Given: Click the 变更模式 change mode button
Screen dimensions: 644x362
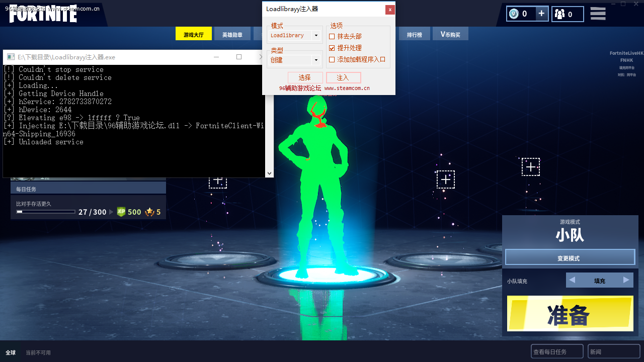Looking at the screenshot, I should [570, 258].
